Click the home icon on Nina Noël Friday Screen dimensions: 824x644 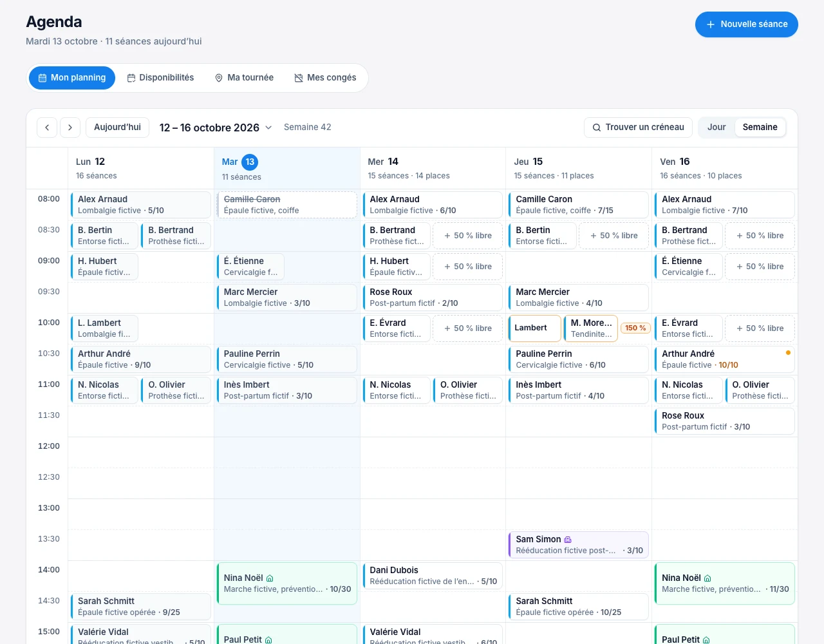pyautogui.click(x=707, y=578)
